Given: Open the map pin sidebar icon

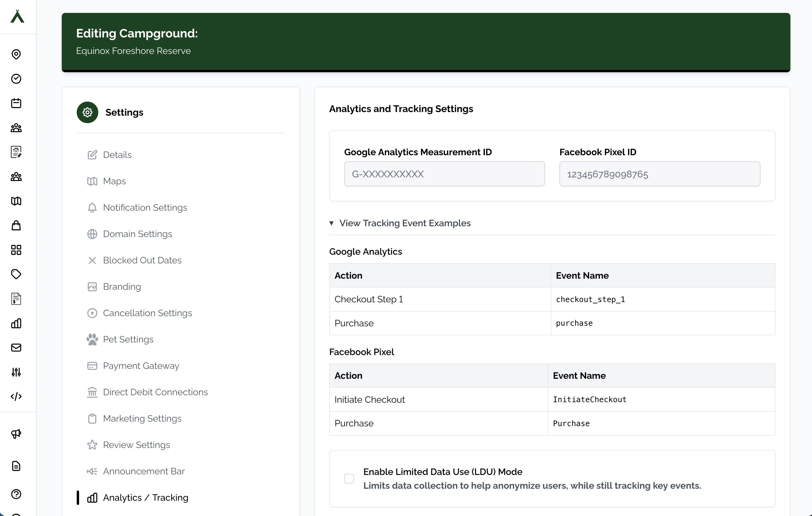Looking at the screenshot, I should click(16, 54).
